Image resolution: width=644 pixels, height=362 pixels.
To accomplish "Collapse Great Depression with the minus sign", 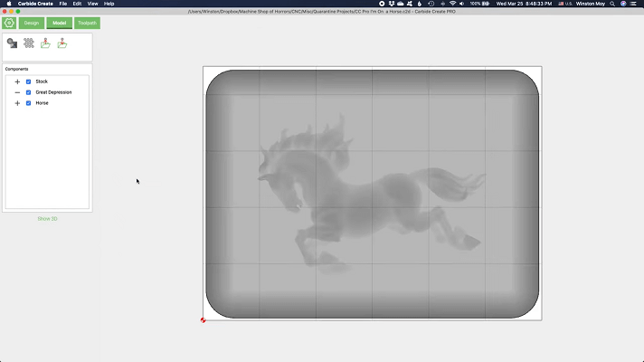I will coord(17,92).
